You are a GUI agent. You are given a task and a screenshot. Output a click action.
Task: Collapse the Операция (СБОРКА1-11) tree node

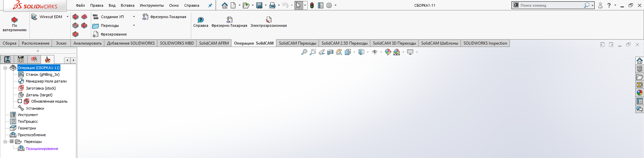click(x=5, y=68)
